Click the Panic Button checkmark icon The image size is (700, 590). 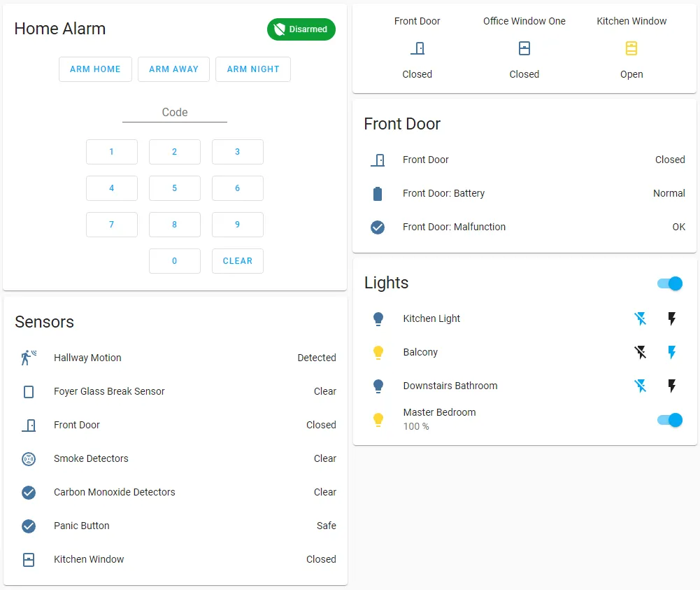coord(29,526)
